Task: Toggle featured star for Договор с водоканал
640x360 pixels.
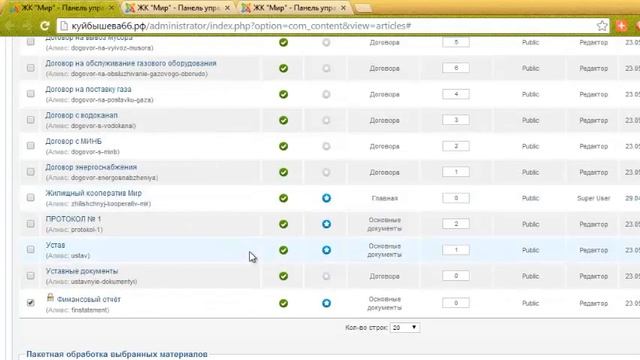Action: 326,120
